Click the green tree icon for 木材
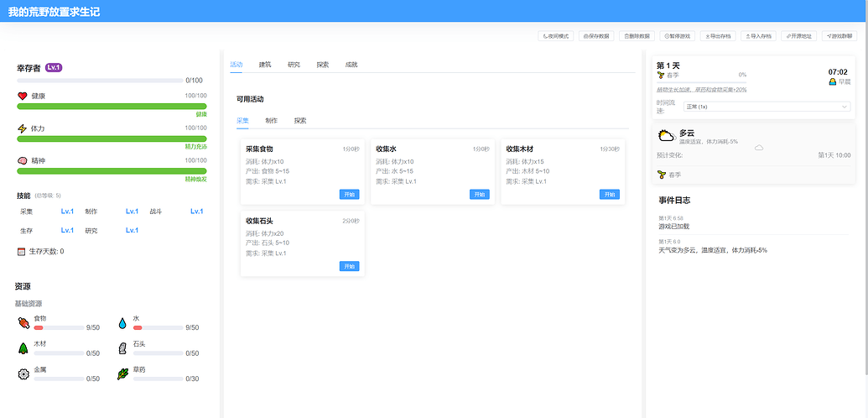This screenshot has height=418, width=868. pos(23,348)
